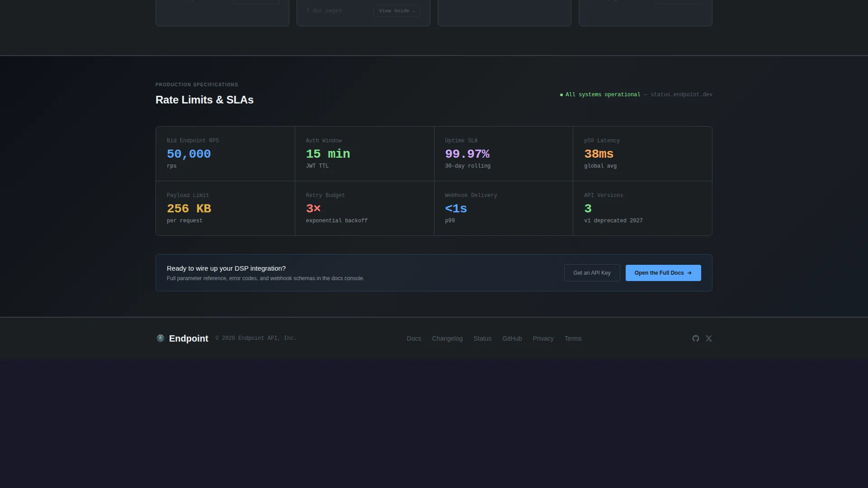Click the Retry Budget label
868x488 pixels.
[325, 195]
